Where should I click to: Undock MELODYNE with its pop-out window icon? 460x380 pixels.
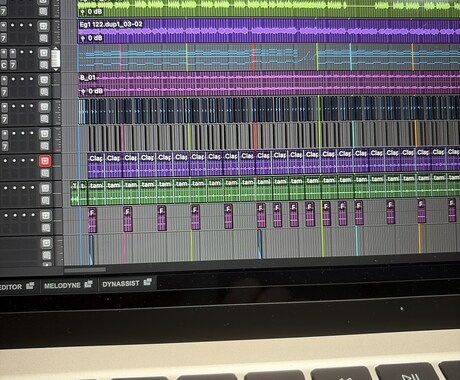pos(88,284)
